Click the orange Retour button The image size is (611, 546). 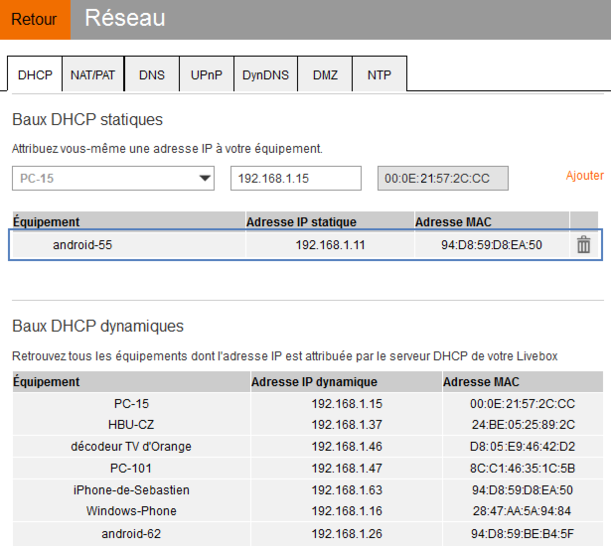[35, 19]
